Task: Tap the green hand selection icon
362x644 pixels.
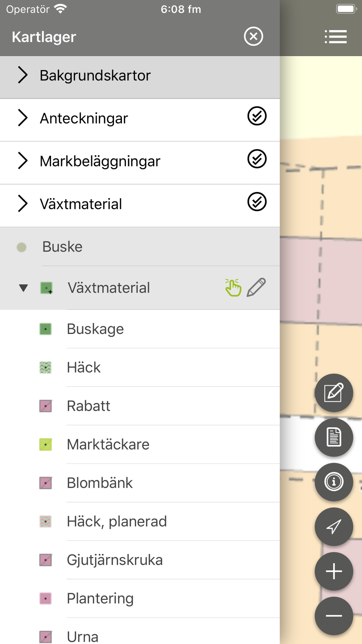Action: (x=233, y=288)
